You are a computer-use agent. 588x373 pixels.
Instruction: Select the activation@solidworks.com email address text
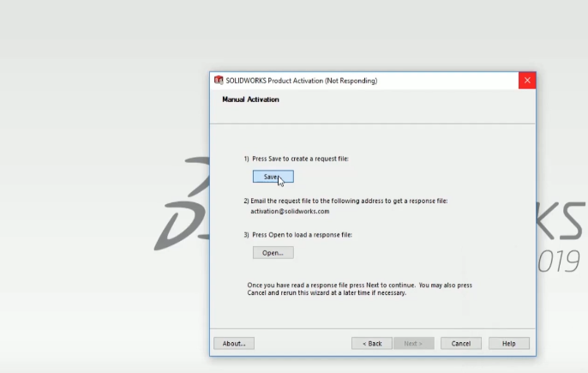290,211
